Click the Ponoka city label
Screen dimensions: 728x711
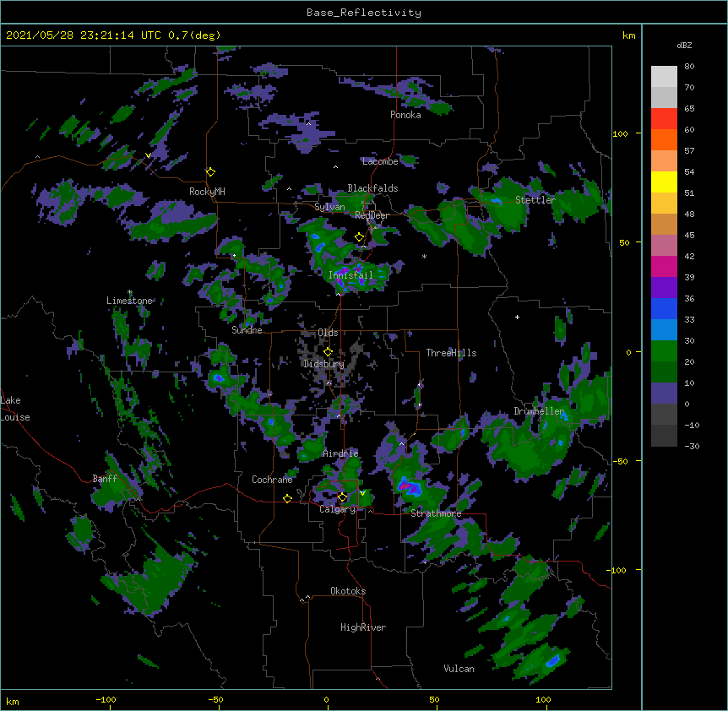coord(405,115)
